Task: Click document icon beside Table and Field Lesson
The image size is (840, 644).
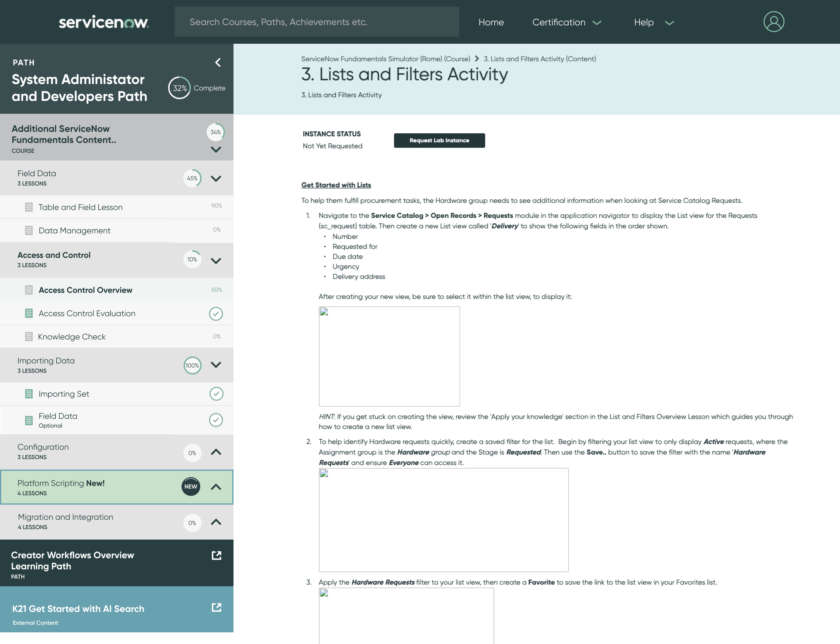Action: pos(29,207)
